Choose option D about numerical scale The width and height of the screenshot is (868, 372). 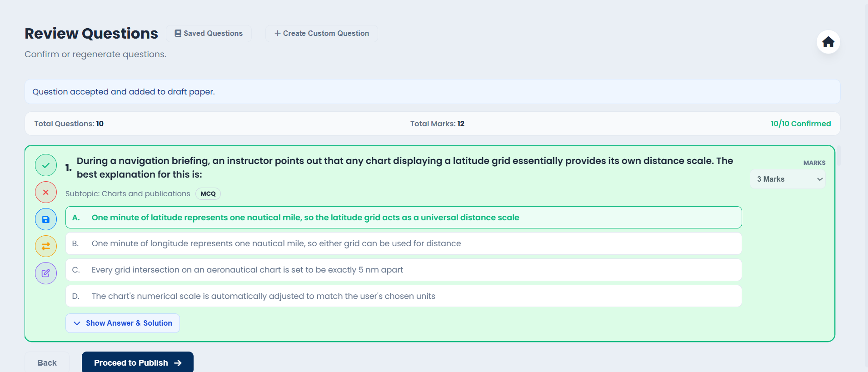(403, 296)
